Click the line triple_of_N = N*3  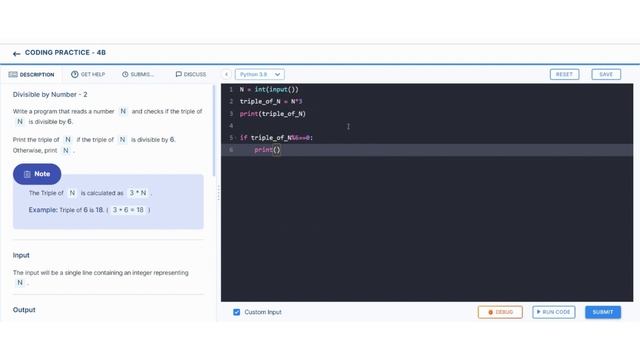[x=271, y=101]
